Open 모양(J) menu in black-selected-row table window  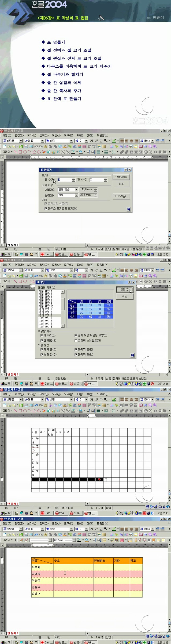point(56,394)
